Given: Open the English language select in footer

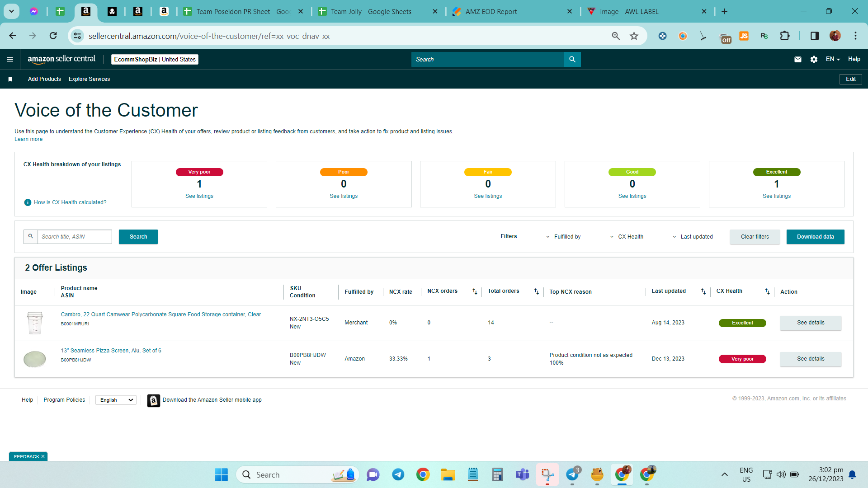Looking at the screenshot, I should 116,400.
